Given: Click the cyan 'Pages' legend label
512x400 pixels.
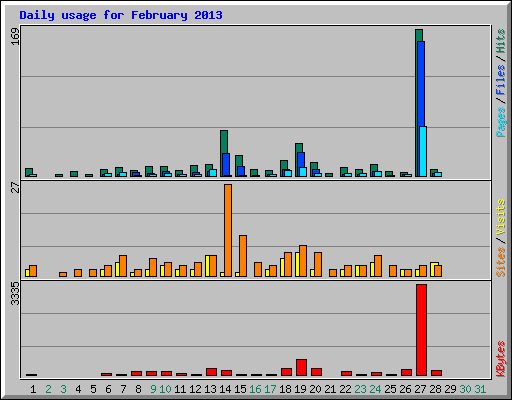Looking at the screenshot, I should pos(500,122).
